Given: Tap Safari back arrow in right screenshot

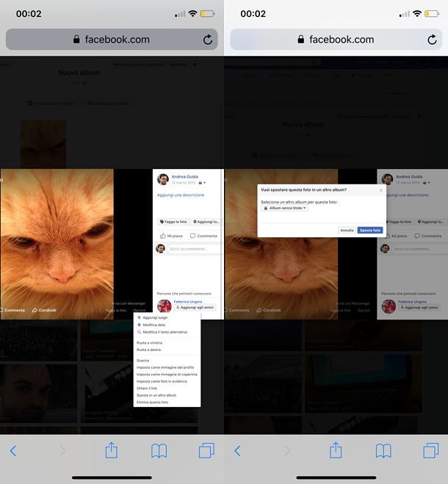Looking at the screenshot, I should point(237,451).
